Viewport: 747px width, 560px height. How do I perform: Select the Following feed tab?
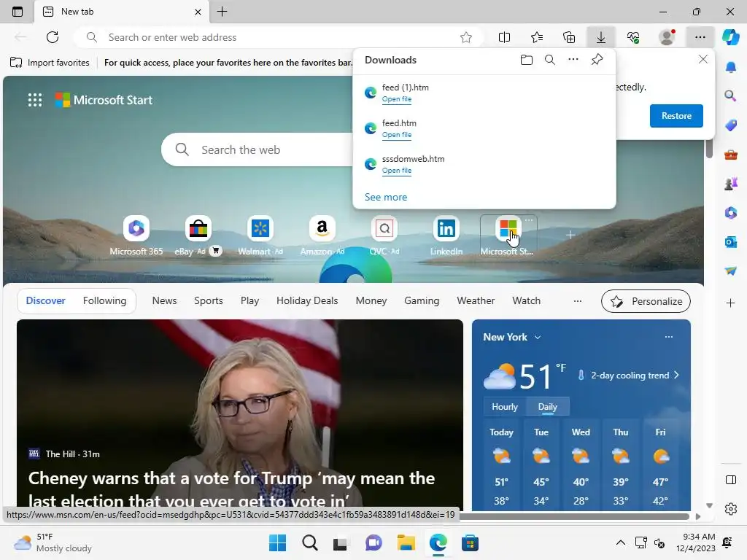[x=105, y=300]
